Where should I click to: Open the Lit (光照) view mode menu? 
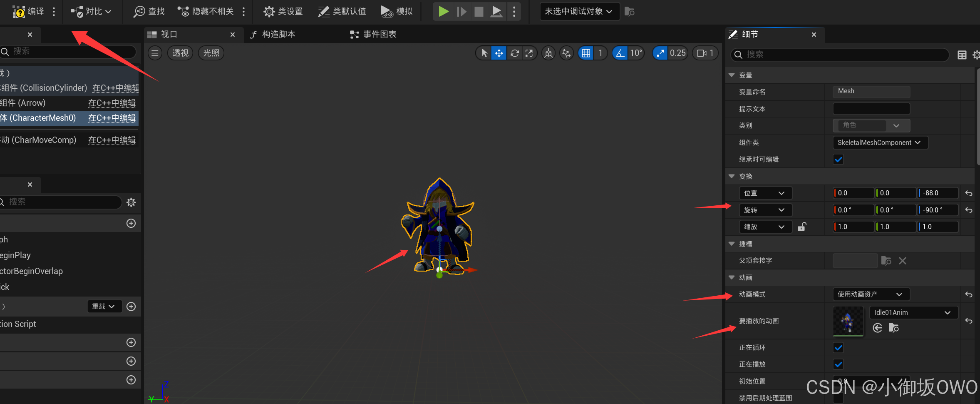[211, 53]
